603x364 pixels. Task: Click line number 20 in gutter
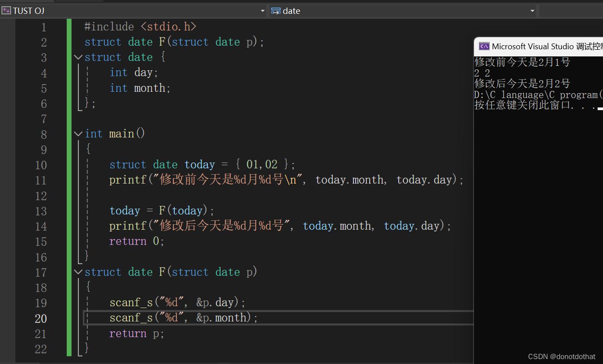point(41,319)
